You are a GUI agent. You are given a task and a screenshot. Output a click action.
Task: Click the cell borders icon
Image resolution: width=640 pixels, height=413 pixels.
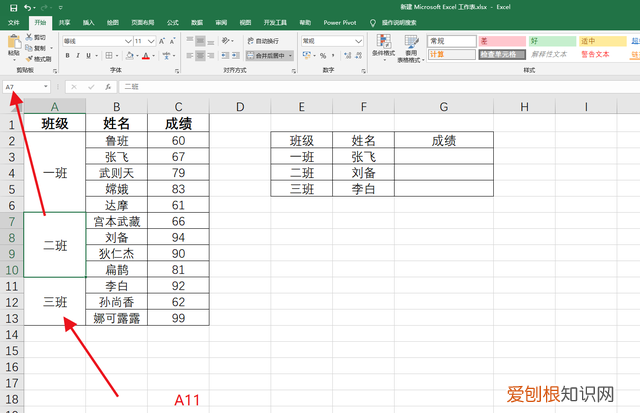109,55
